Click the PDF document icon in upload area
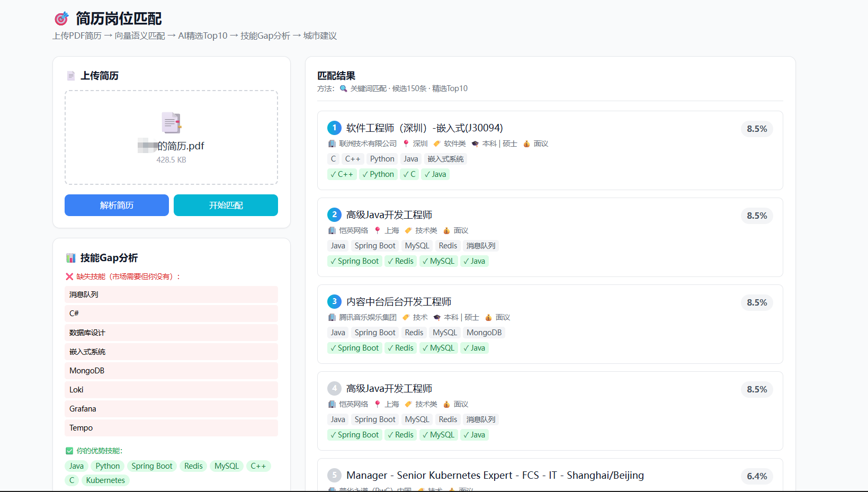The image size is (868, 492). tap(171, 123)
